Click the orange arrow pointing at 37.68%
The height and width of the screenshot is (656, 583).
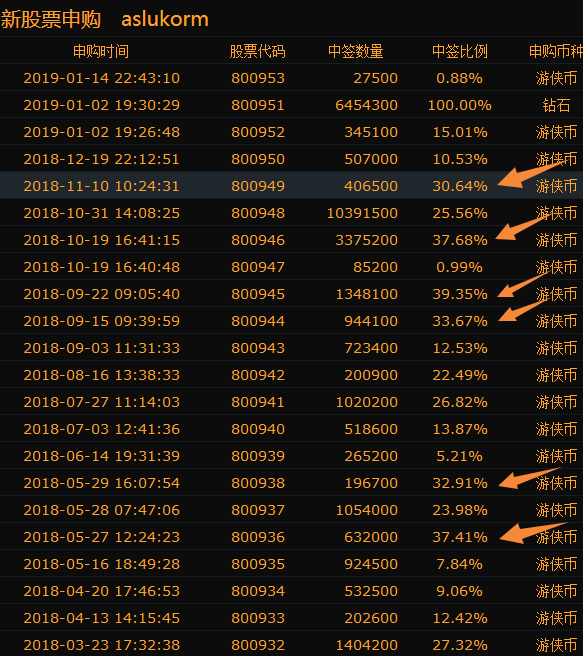click(x=521, y=227)
